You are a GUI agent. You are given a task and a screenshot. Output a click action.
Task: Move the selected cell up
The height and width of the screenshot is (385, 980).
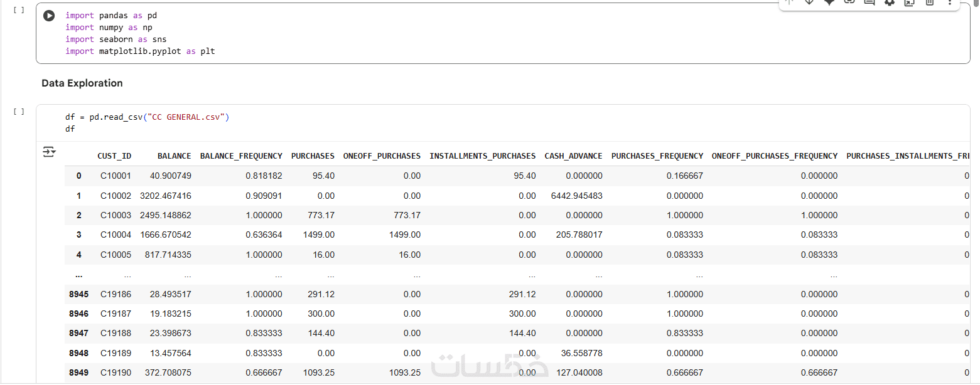789,3
